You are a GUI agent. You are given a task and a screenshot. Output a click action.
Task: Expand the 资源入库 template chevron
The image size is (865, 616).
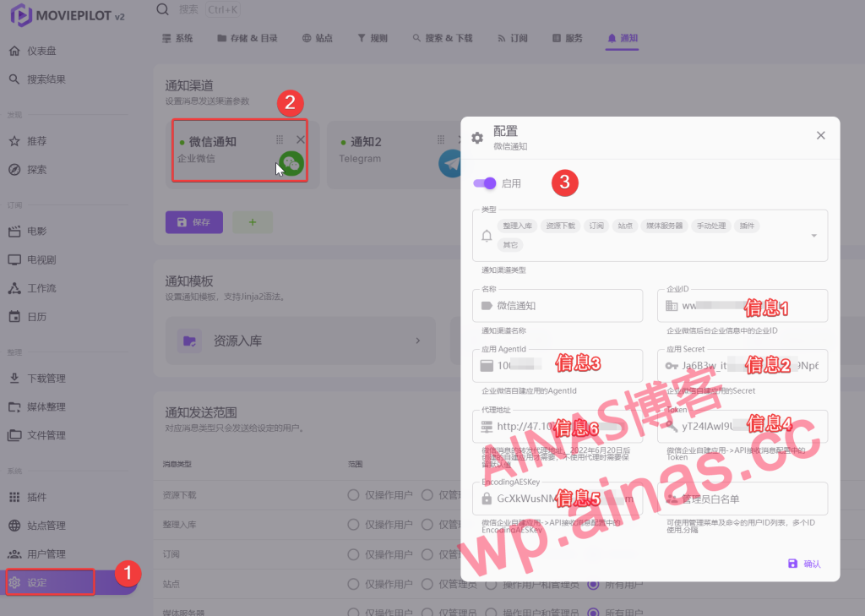tap(417, 341)
